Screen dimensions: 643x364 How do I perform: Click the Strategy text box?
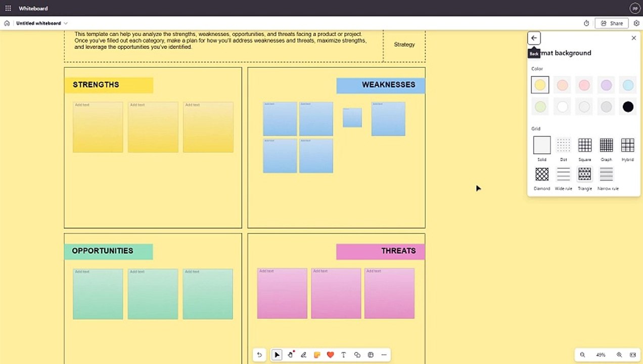tap(404, 44)
